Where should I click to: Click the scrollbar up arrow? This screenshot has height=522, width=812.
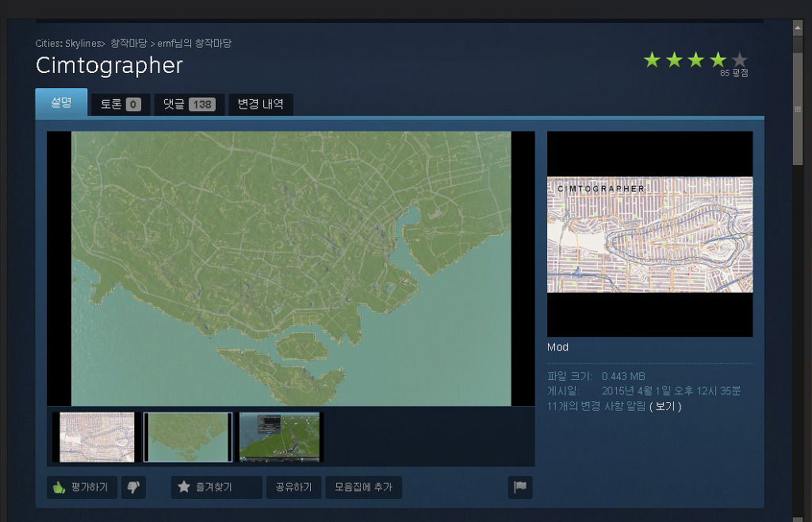coord(798,26)
